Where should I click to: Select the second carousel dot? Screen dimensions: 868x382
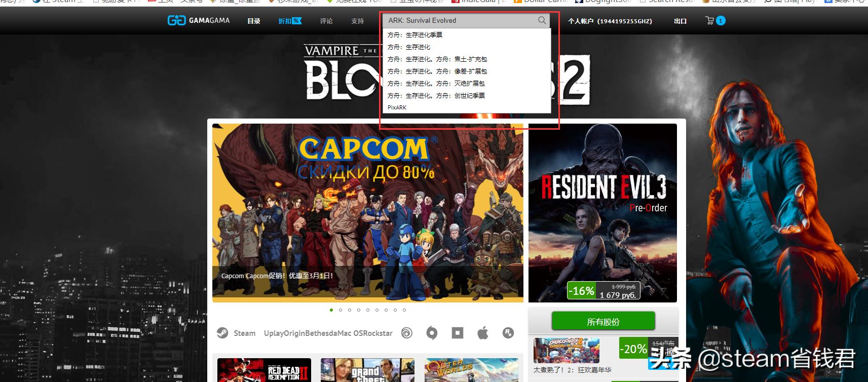coord(341,310)
